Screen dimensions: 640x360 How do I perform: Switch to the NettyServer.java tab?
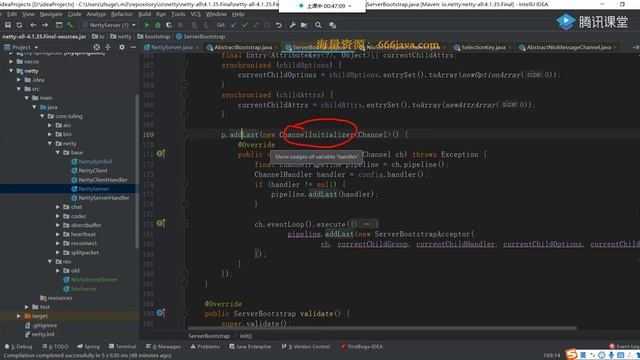[x=172, y=47]
